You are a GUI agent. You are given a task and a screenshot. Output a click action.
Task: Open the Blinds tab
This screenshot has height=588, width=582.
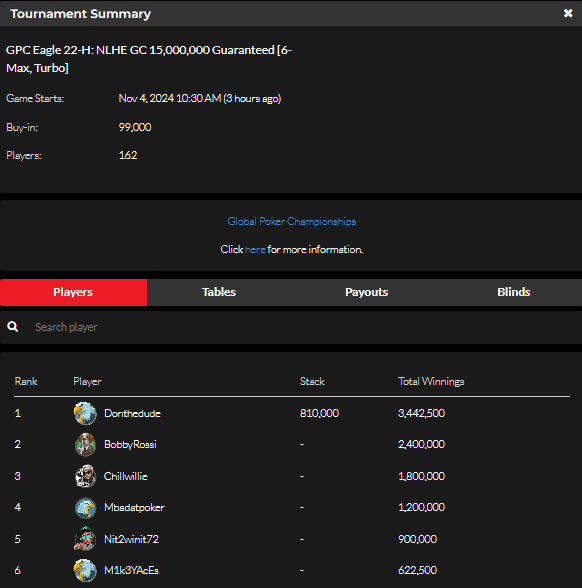pos(513,292)
